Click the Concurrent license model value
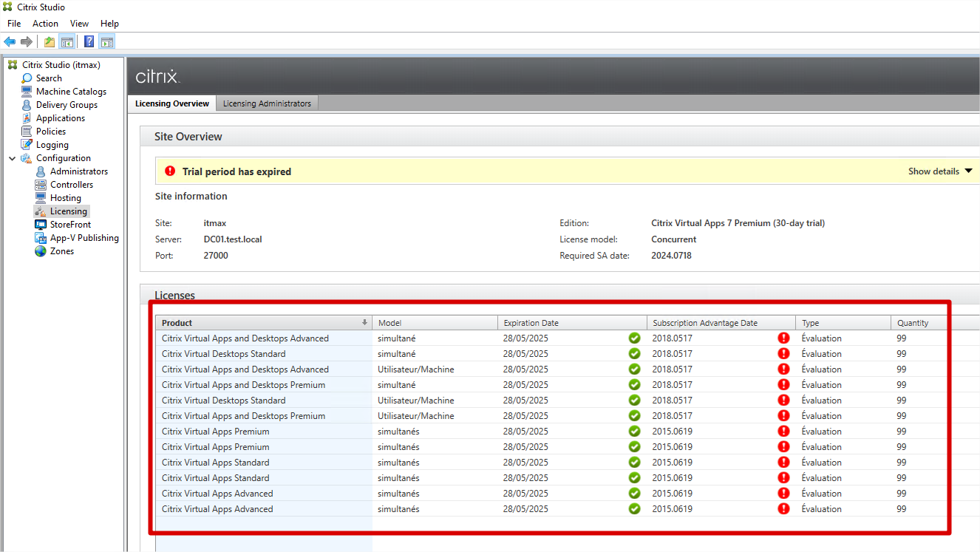 674,239
